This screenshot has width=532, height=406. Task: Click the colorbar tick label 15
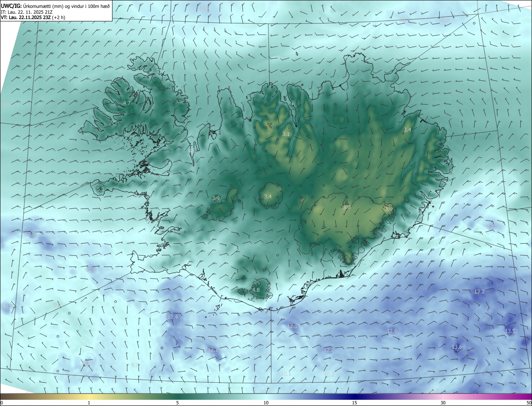click(355, 403)
